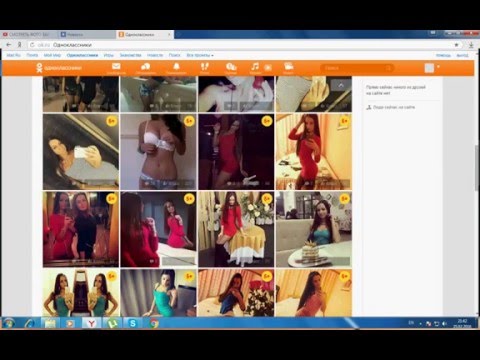
Task: Click the taskbar clock
Action: pos(463,324)
